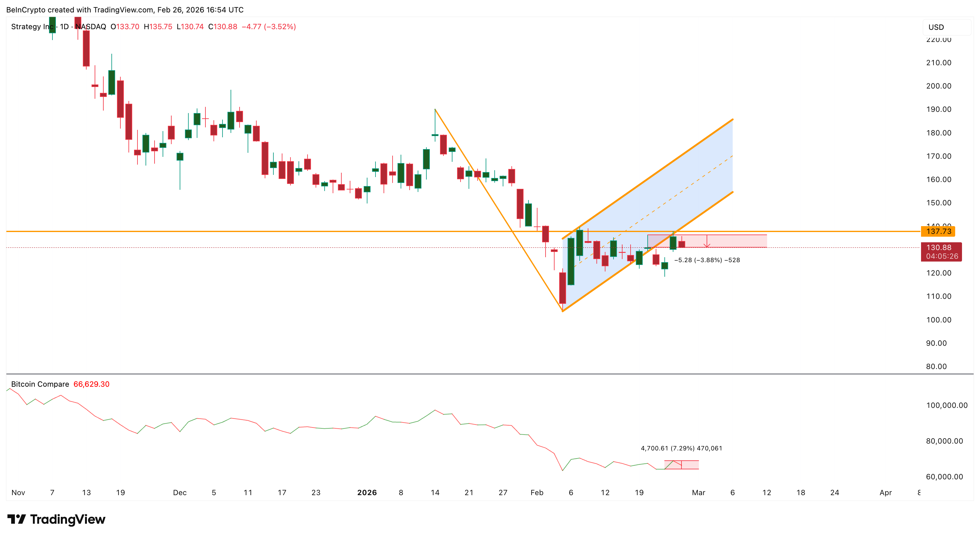980x538 pixels.
Task: Click the Feb label on time axis
Action: tap(537, 492)
